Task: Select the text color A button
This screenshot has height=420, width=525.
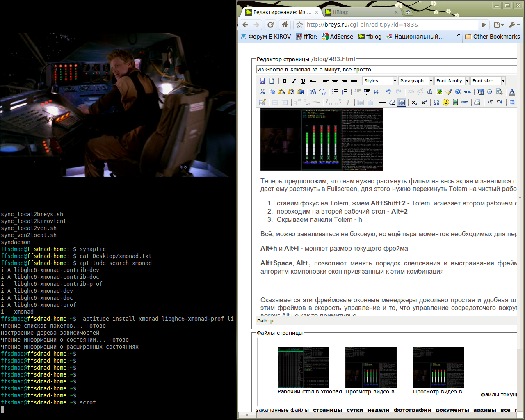Action: click(512, 91)
